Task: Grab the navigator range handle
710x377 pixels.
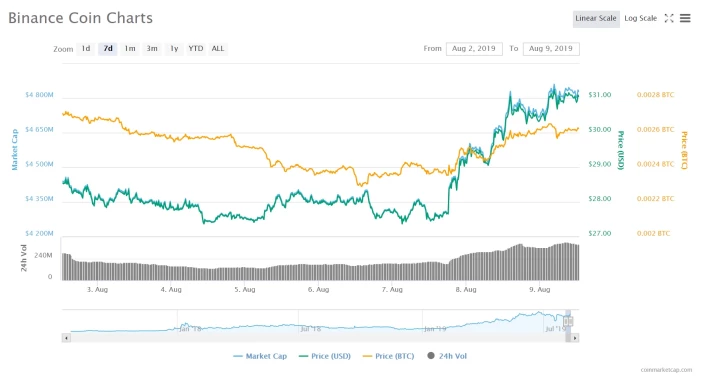Action: click(x=568, y=321)
